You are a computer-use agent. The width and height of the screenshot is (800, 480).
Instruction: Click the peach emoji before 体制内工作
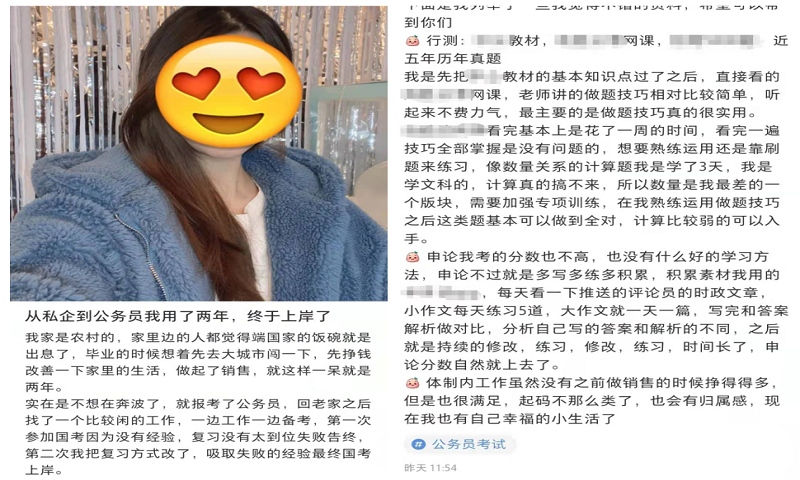tap(412, 383)
